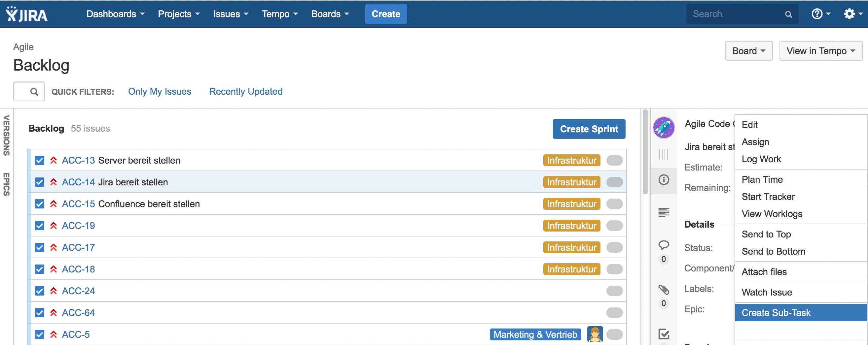Choose Assign from the context menu
The height and width of the screenshot is (345, 868).
[801, 142]
